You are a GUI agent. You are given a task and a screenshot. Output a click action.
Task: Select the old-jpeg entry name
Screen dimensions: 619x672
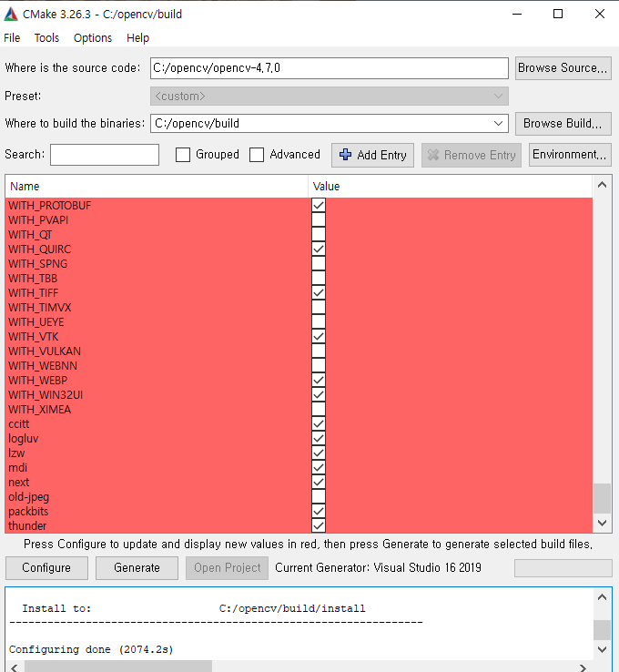[x=29, y=497]
